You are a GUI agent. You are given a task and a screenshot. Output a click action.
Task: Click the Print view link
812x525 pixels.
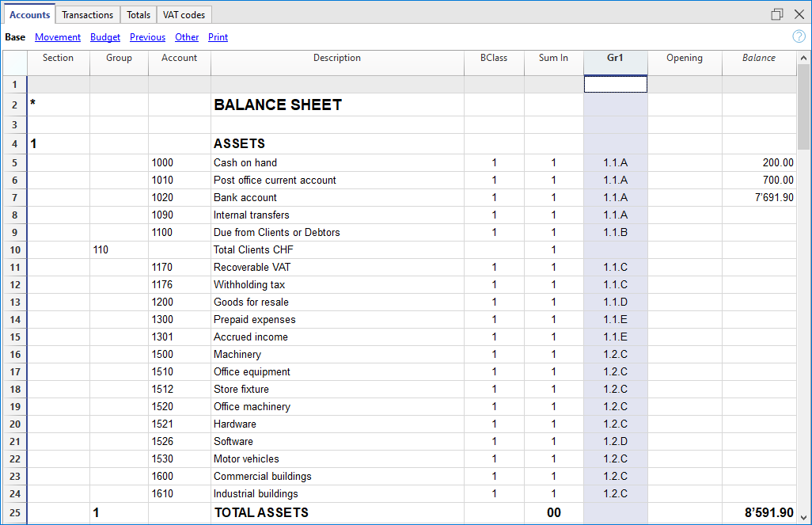[218, 37]
